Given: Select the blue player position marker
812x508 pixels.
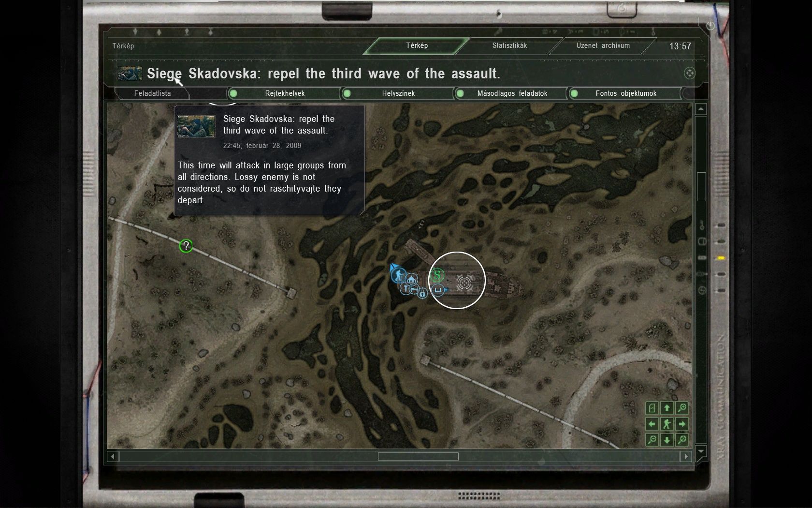Looking at the screenshot, I should point(397,275).
